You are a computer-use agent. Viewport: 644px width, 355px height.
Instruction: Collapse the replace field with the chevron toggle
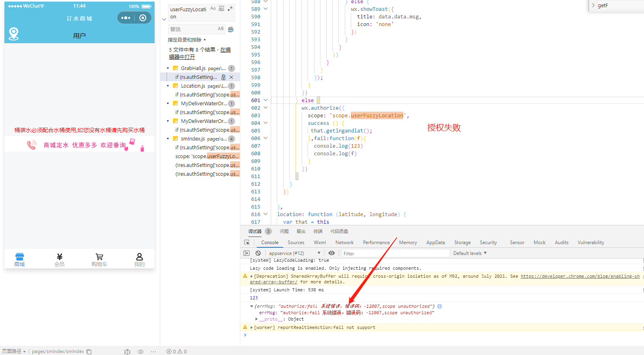pyautogui.click(x=164, y=19)
